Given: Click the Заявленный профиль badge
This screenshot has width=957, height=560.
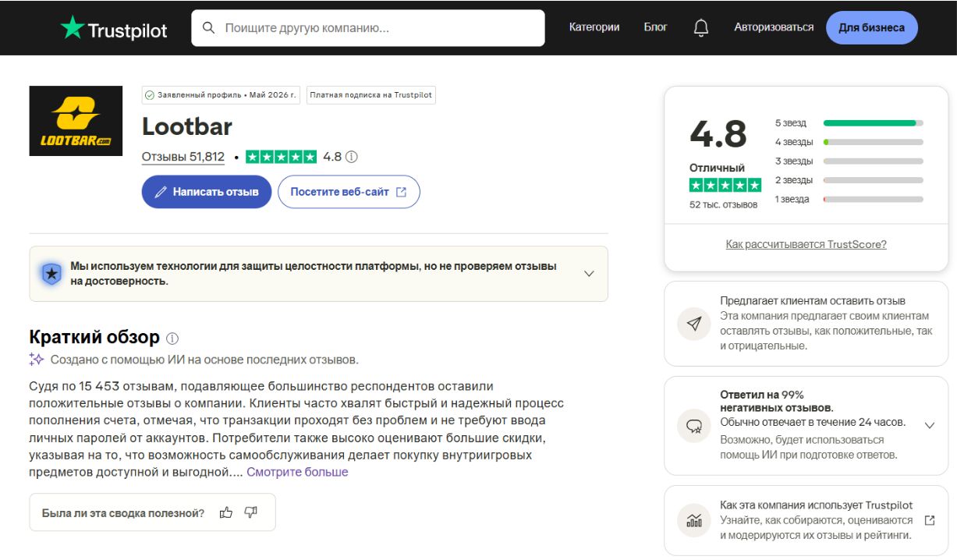Looking at the screenshot, I should pos(221,95).
